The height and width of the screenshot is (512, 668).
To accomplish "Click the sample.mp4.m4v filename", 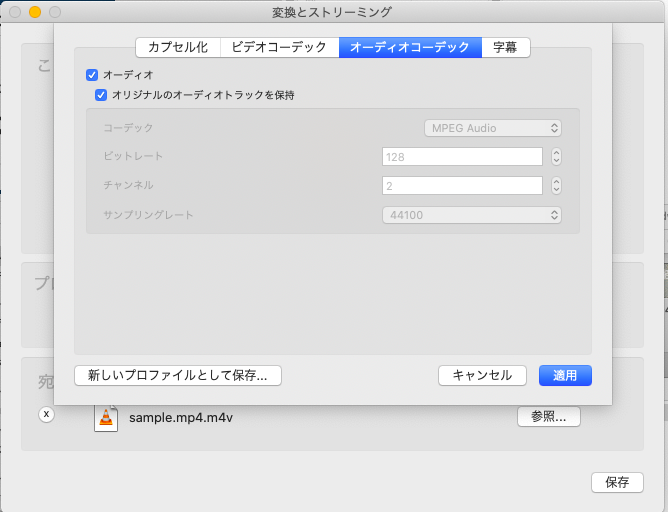I will click(181, 417).
